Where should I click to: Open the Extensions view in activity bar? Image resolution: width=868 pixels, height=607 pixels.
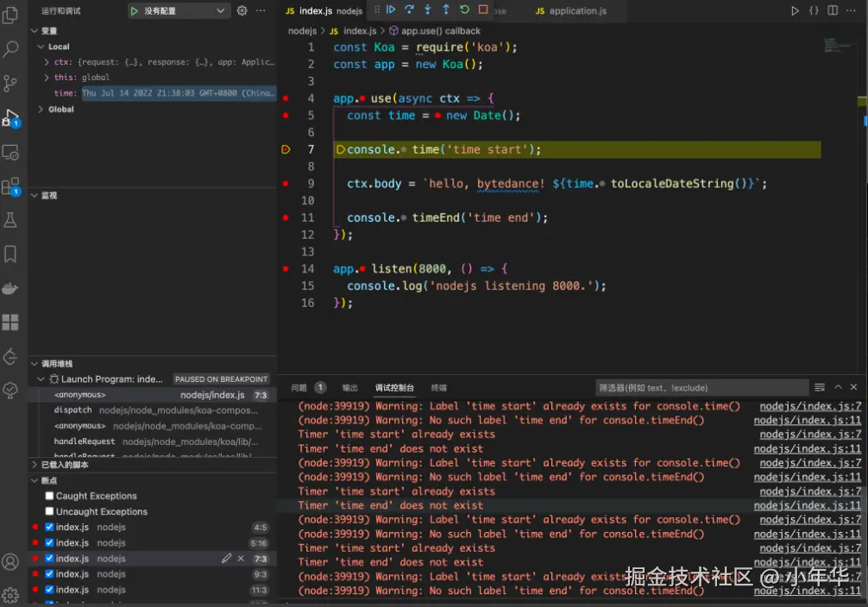(x=11, y=185)
